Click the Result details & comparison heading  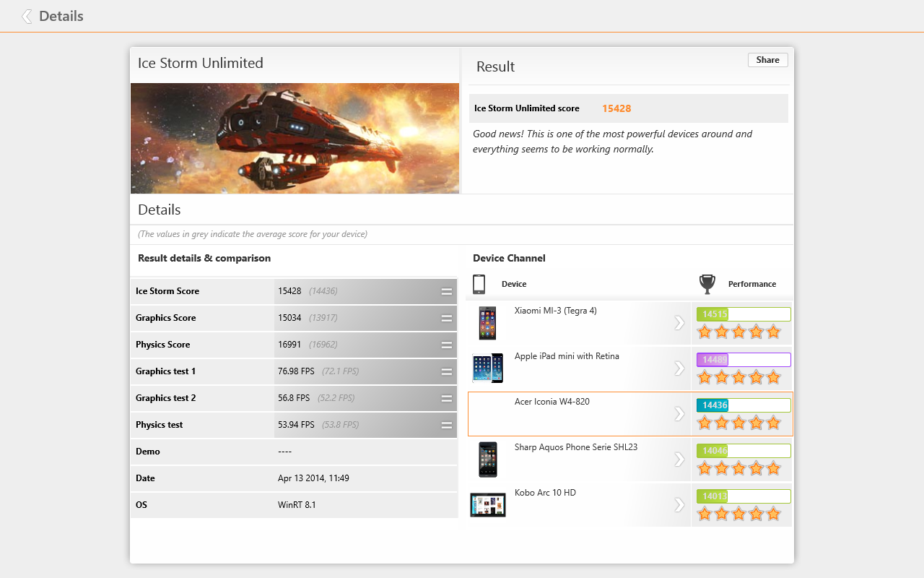point(204,258)
